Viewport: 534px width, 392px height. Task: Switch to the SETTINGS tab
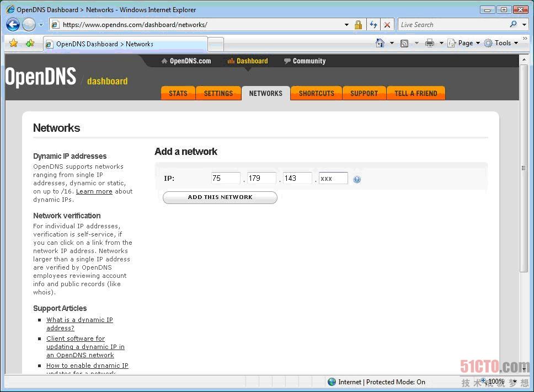pyautogui.click(x=218, y=93)
